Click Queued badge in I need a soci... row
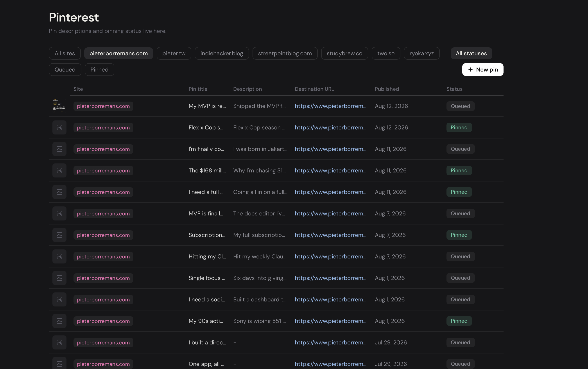 click(460, 299)
